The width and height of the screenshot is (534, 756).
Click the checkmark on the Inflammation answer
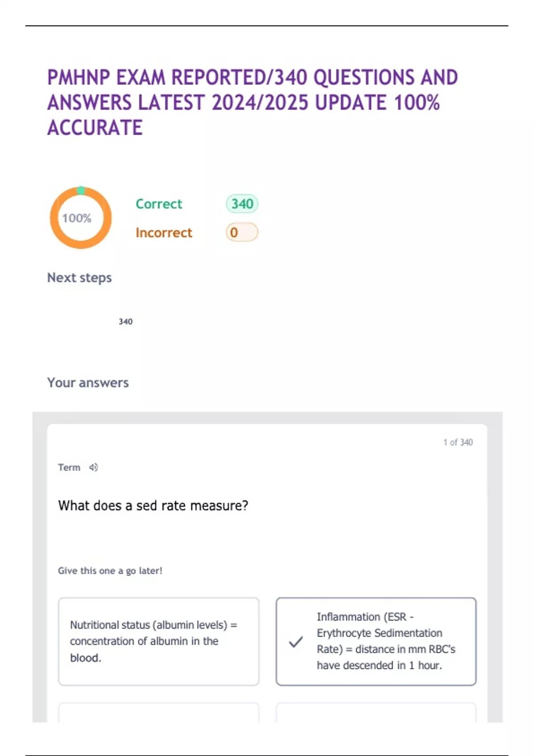tap(296, 642)
